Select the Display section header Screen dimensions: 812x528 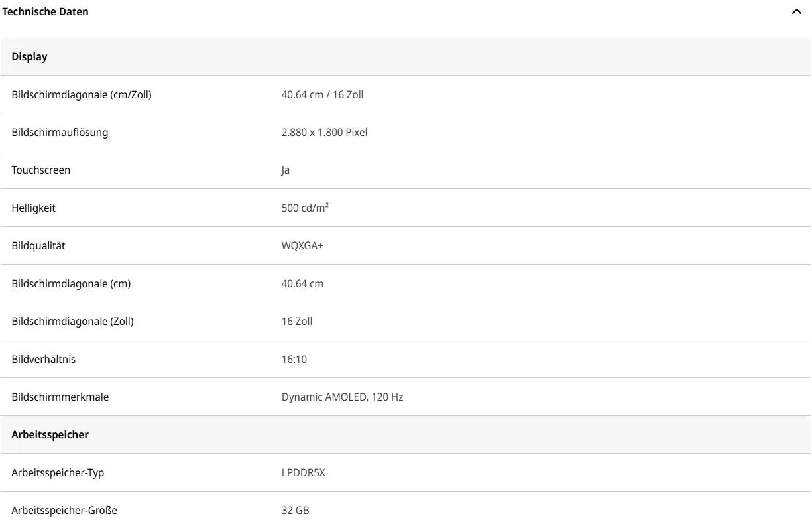tap(29, 57)
